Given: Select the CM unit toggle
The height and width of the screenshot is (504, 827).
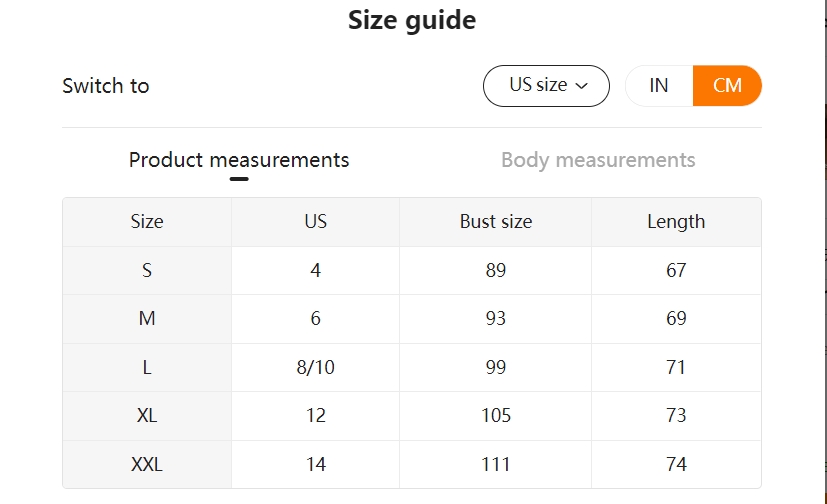Looking at the screenshot, I should coord(727,86).
